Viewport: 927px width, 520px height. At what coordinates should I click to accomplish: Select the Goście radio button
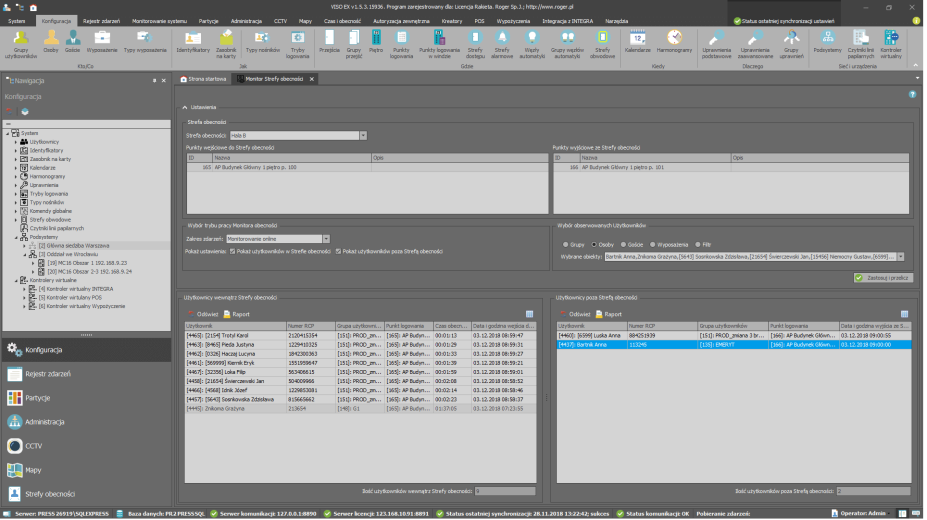click(x=625, y=243)
